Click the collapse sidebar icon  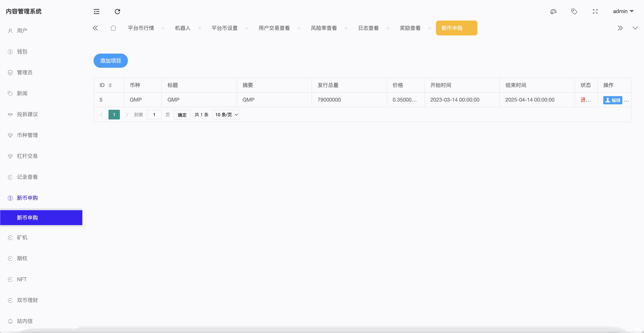tap(96, 12)
